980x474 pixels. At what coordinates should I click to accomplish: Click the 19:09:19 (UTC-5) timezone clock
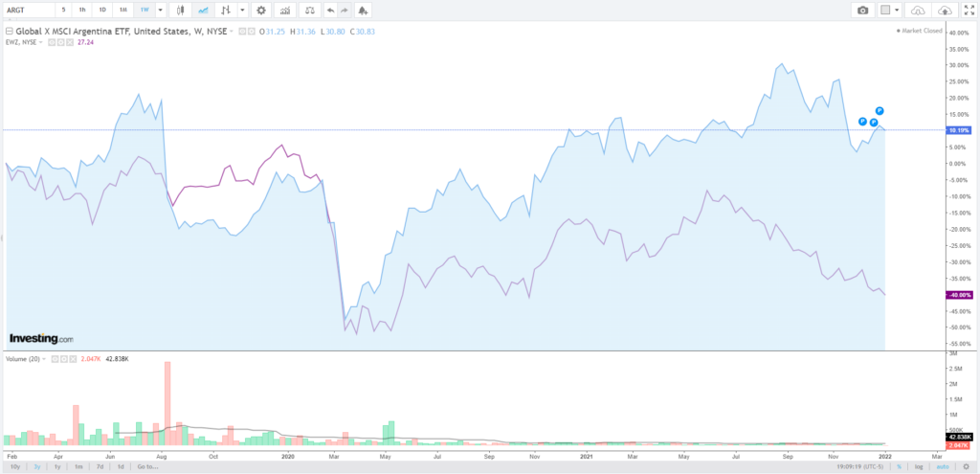(860, 466)
